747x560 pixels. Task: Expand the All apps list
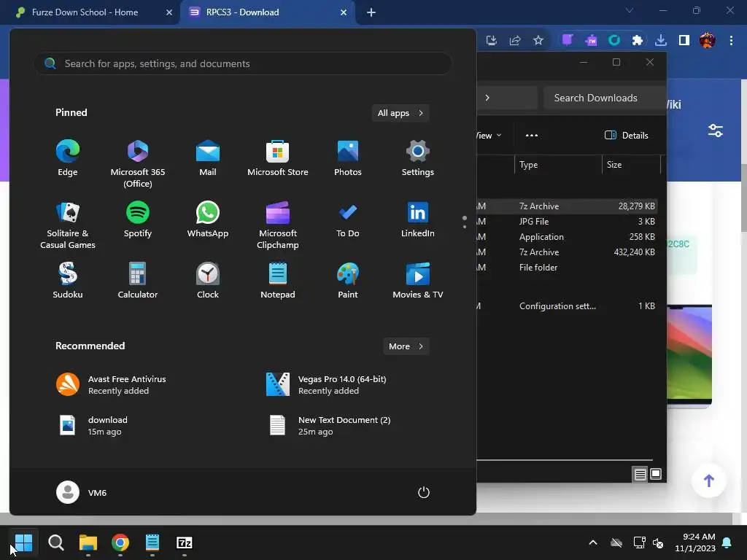click(400, 113)
